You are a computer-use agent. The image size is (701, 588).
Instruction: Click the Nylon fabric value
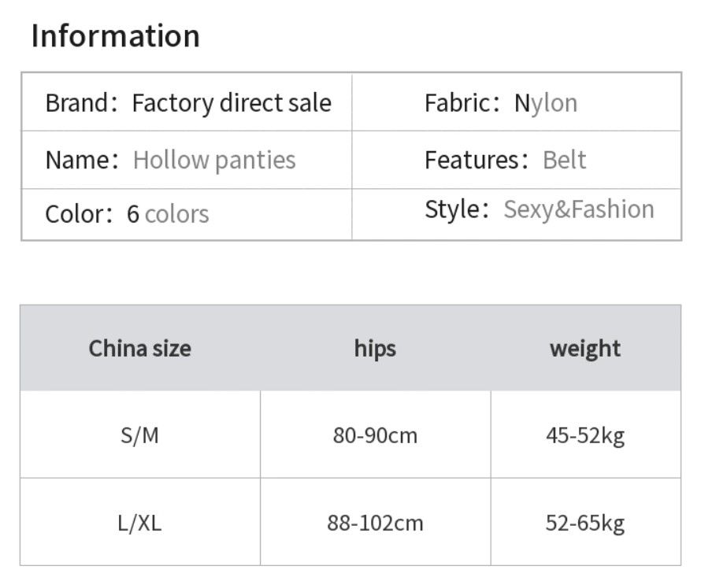pos(546,103)
